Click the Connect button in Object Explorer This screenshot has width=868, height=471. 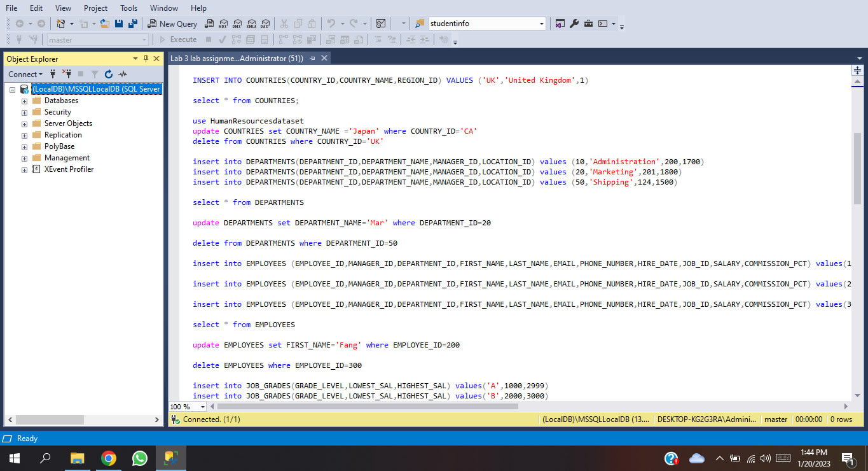(24, 74)
